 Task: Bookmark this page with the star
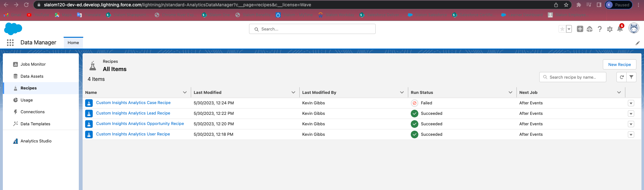[x=566, y=5]
